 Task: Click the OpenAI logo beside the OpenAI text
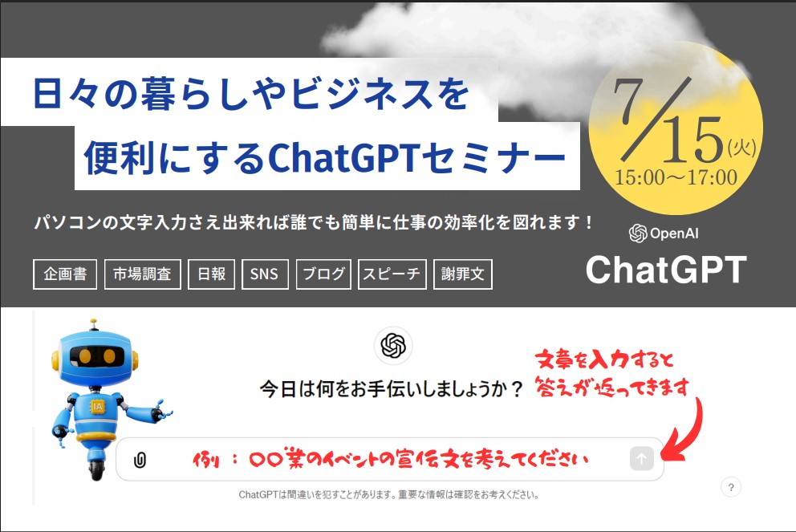pyautogui.click(x=638, y=234)
